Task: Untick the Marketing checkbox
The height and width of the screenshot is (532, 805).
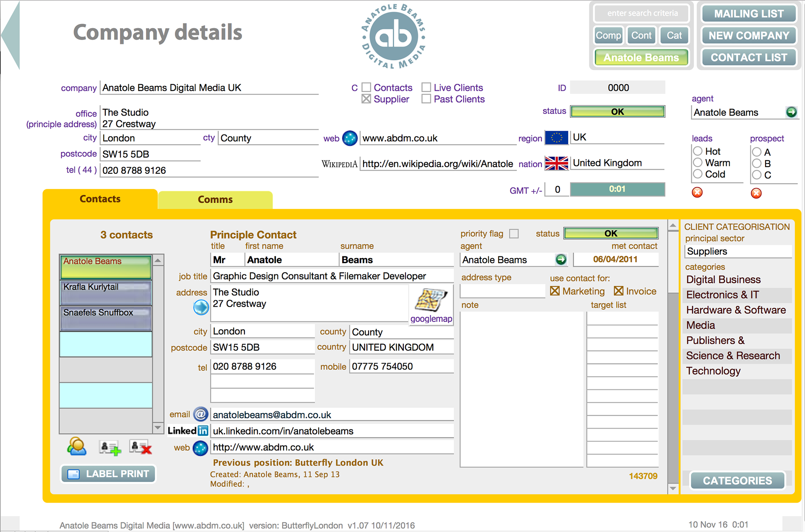Action: tap(555, 291)
